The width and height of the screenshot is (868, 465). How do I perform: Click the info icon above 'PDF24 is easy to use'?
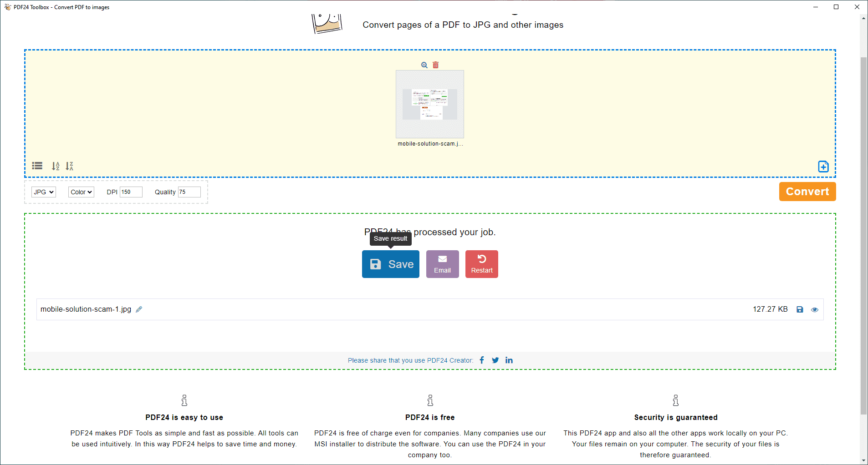click(184, 400)
